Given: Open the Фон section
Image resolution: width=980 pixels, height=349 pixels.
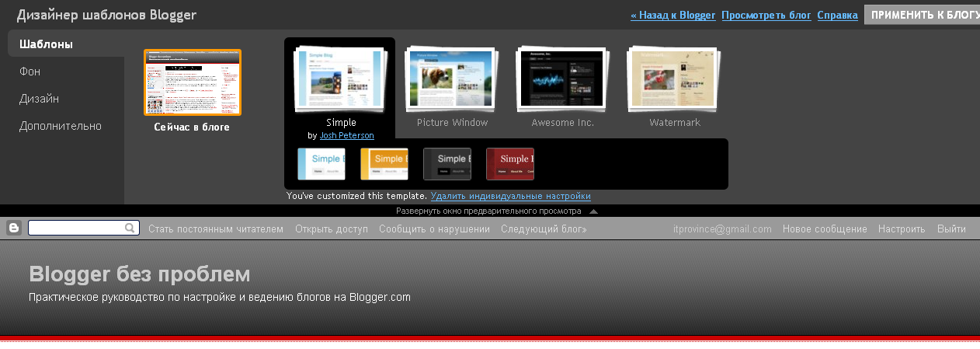Looking at the screenshot, I should click(30, 72).
